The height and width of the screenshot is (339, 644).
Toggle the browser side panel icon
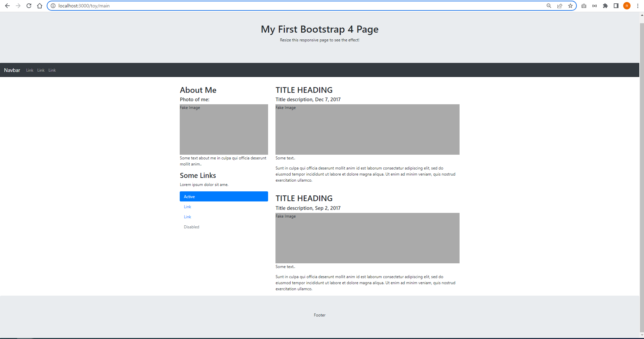(616, 6)
